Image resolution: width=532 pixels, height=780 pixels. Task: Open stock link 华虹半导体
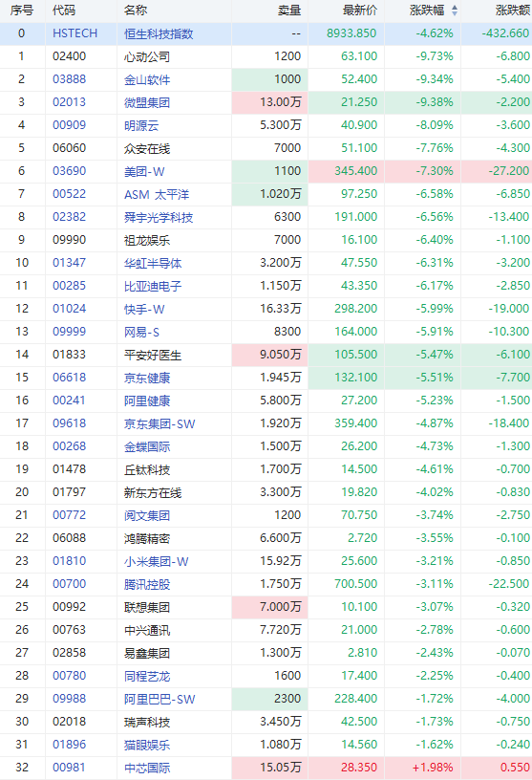point(153,263)
